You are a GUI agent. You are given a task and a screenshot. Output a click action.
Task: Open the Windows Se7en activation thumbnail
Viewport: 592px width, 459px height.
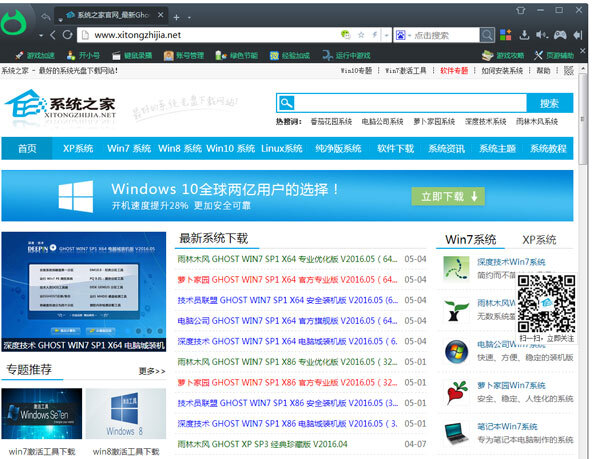(42, 413)
